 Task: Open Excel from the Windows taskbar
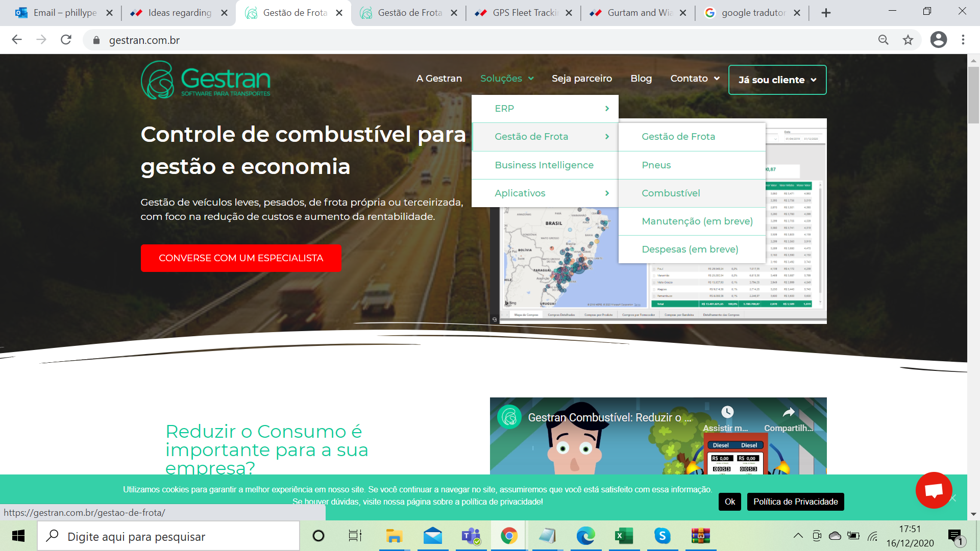pos(624,536)
